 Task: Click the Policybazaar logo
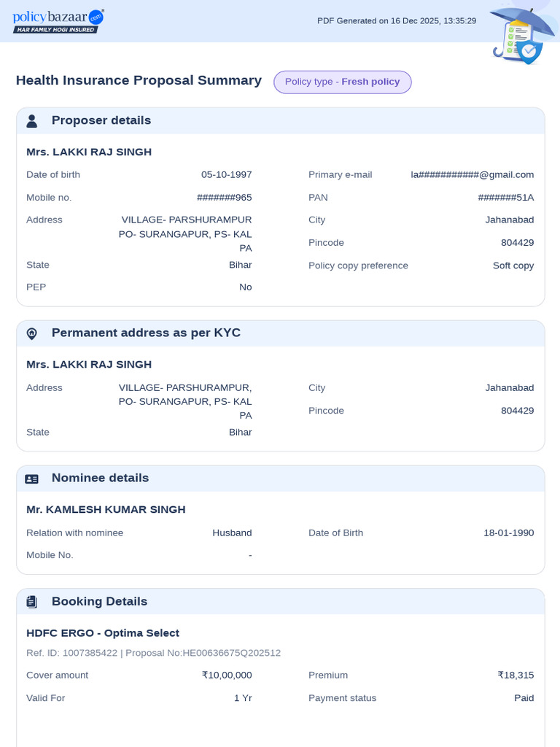(x=58, y=20)
